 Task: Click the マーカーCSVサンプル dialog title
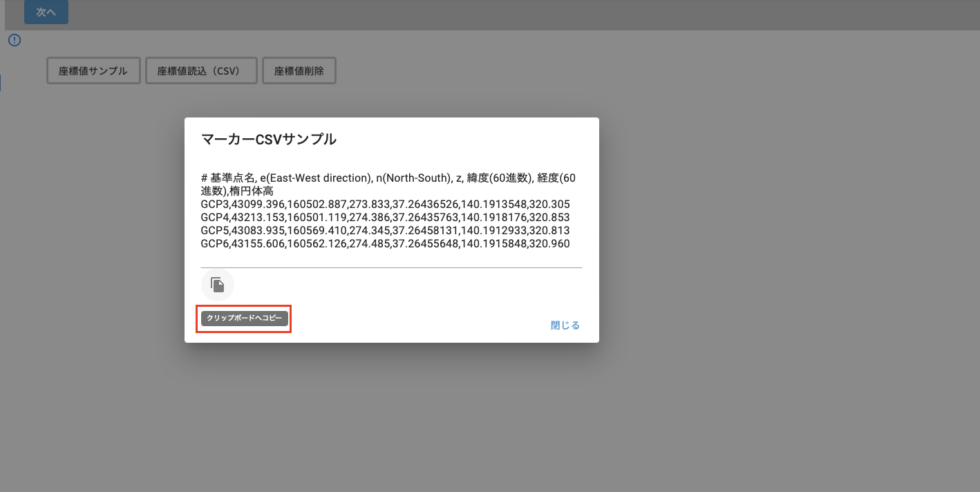coord(269,139)
